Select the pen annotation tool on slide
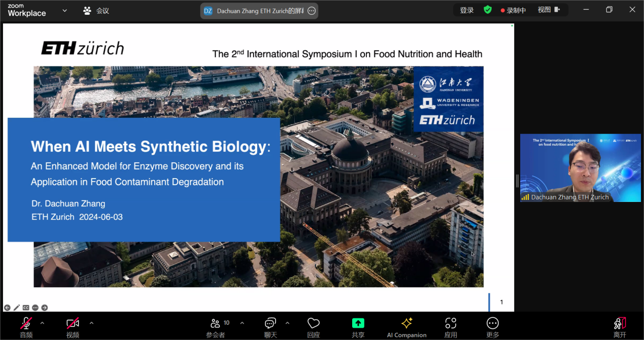The image size is (644, 340). coord(17,308)
